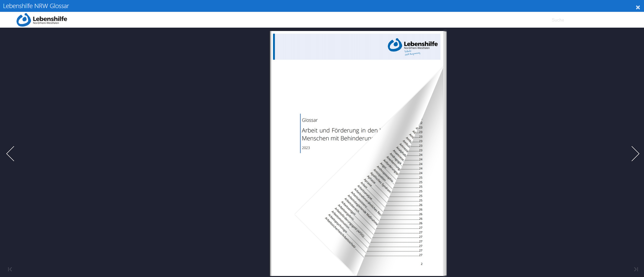Click the Lebenshilfe logo in the white header
644x277 pixels.
pos(42,20)
